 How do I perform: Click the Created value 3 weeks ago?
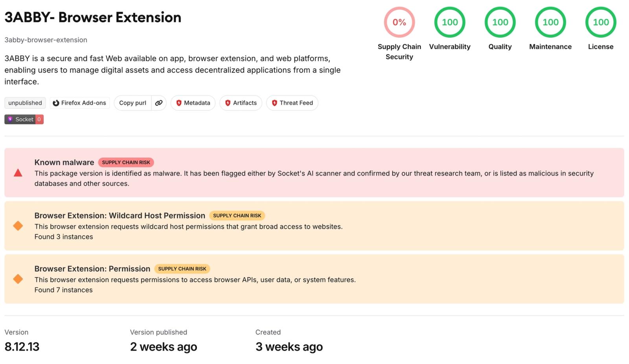pyautogui.click(x=289, y=347)
